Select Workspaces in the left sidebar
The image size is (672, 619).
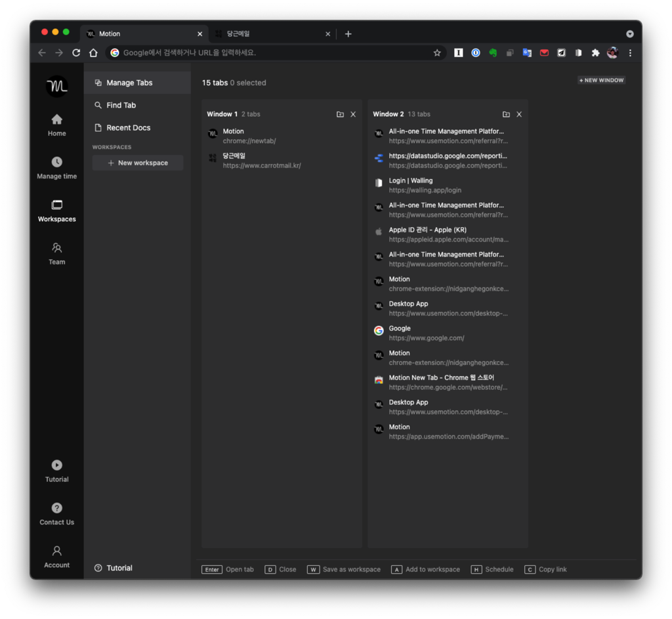coord(56,211)
